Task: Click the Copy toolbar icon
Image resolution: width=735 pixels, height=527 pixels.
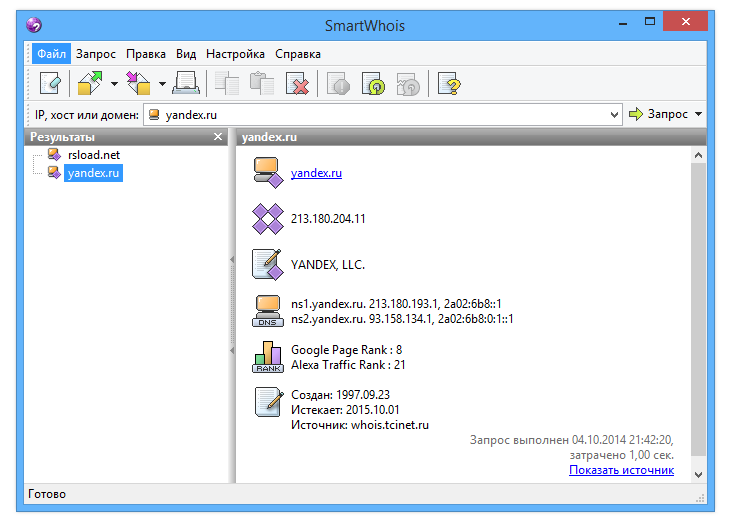Action: click(x=226, y=83)
